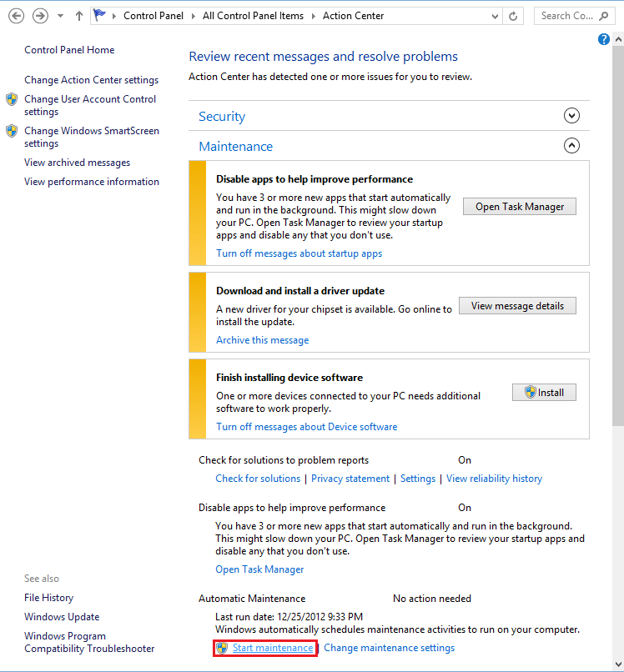Click View message details button
The height and width of the screenshot is (672, 624).
pos(517,306)
